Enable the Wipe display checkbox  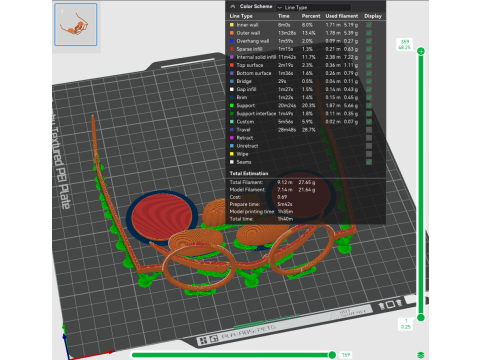[x=369, y=154]
